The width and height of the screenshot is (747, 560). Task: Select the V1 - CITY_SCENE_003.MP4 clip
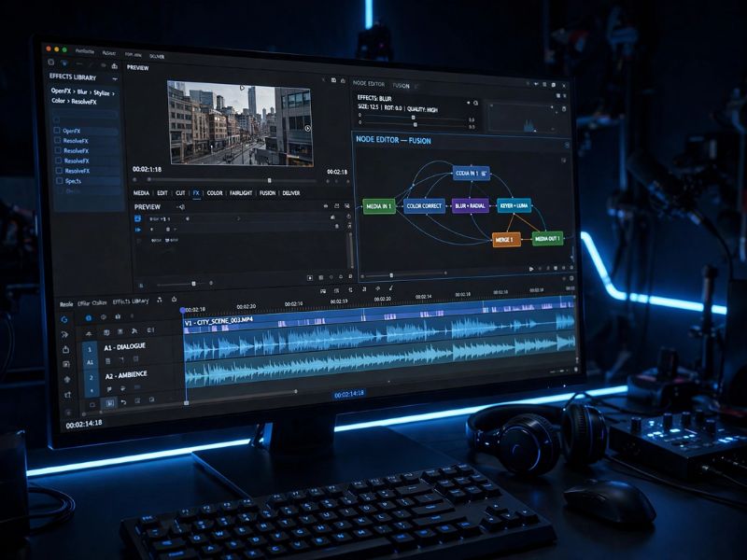pos(379,316)
